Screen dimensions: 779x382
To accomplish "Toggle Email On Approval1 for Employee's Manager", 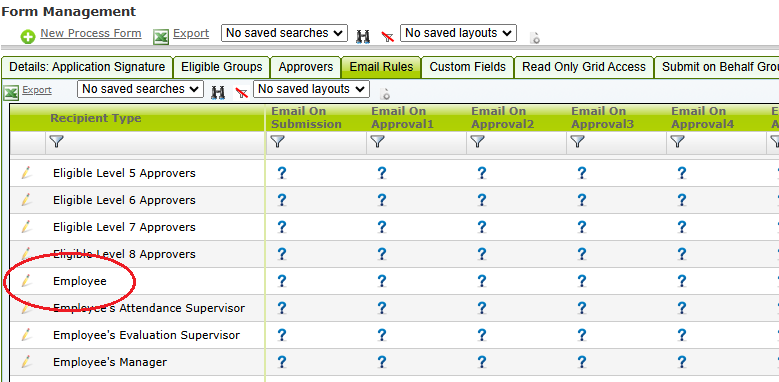I will pyautogui.click(x=382, y=362).
